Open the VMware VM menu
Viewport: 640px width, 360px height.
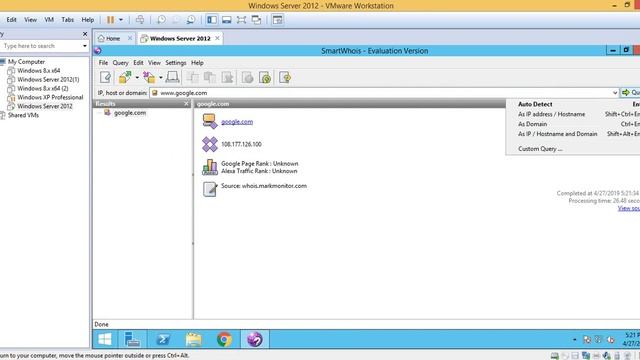[49, 20]
